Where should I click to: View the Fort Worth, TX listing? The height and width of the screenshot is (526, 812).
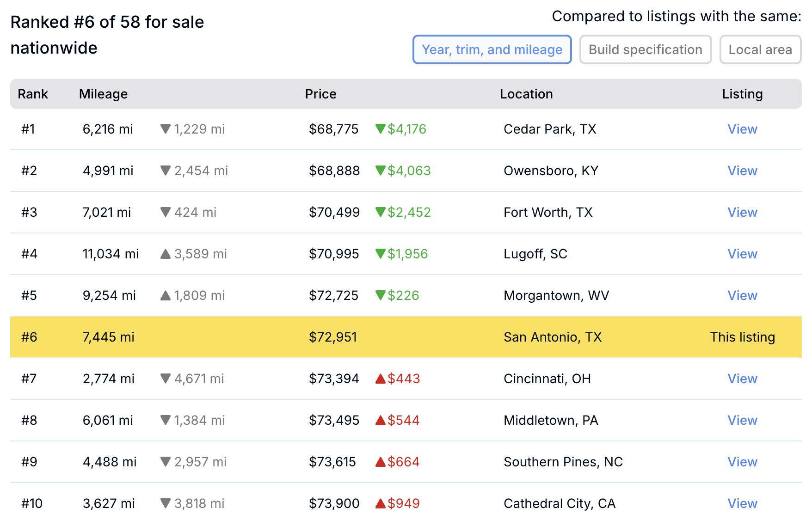click(742, 212)
